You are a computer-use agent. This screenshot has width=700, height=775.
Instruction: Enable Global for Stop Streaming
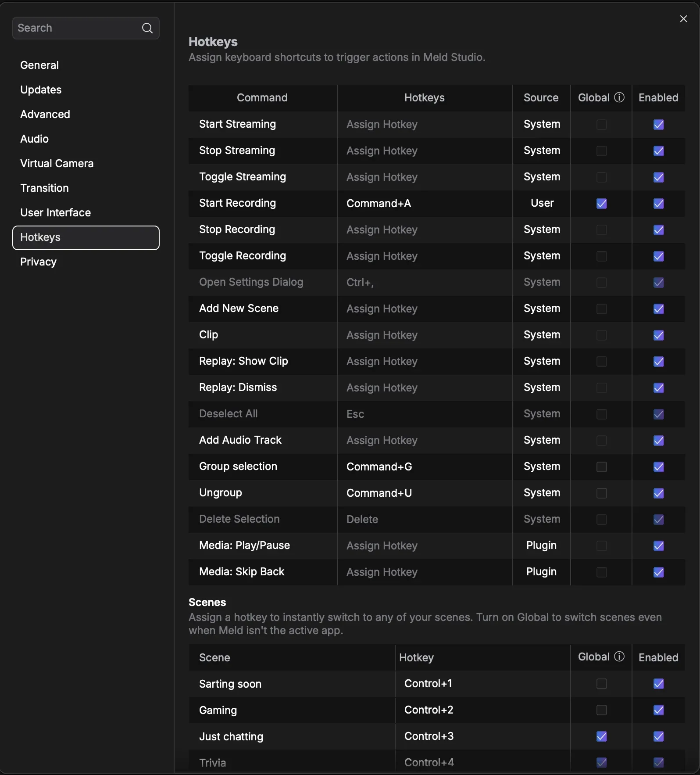(602, 151)
